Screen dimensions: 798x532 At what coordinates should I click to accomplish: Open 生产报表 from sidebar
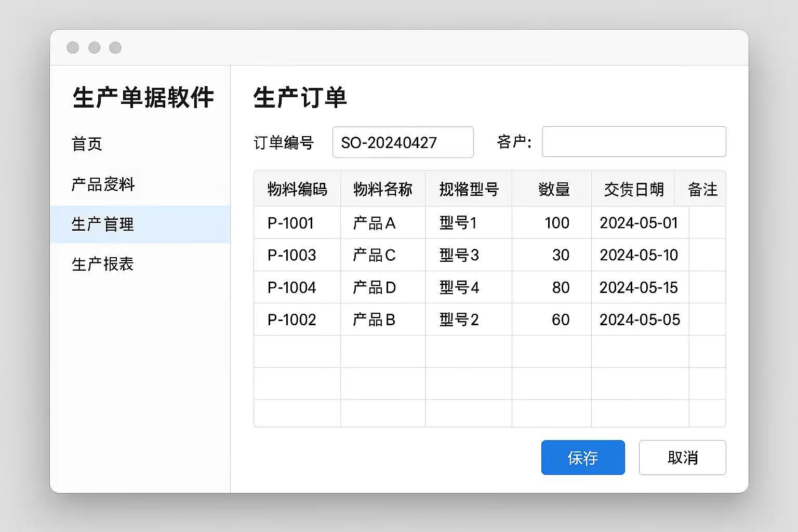(x=103, y=264)
